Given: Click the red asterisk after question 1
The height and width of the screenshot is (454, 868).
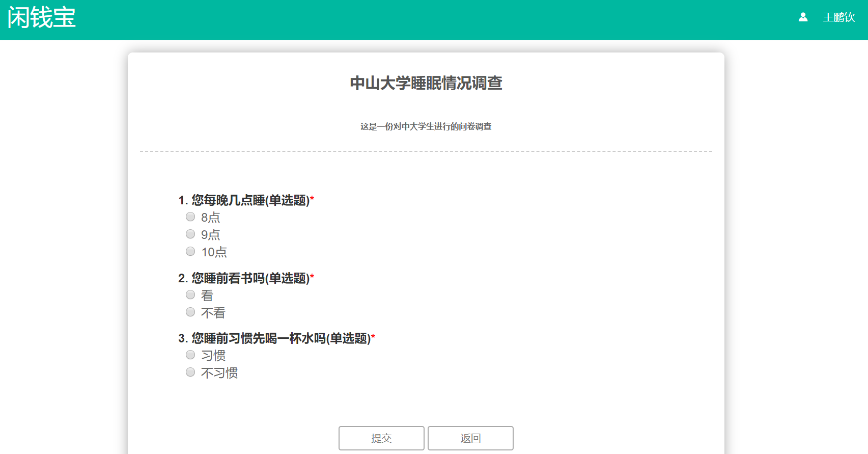Looking at the screenshot, I should pyautogui.click(x=312, y=198).
